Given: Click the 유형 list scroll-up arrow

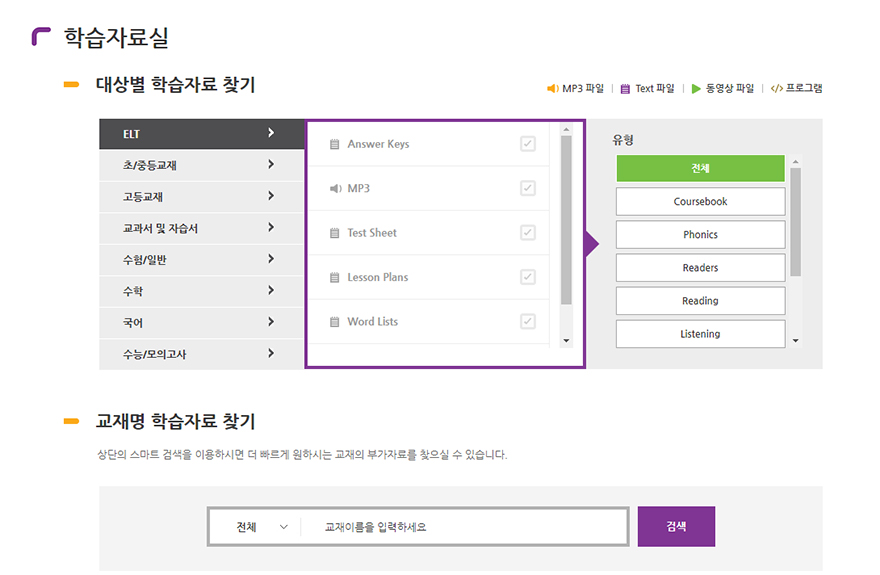Looking at the screenshot, I should [x=795, y=162].
